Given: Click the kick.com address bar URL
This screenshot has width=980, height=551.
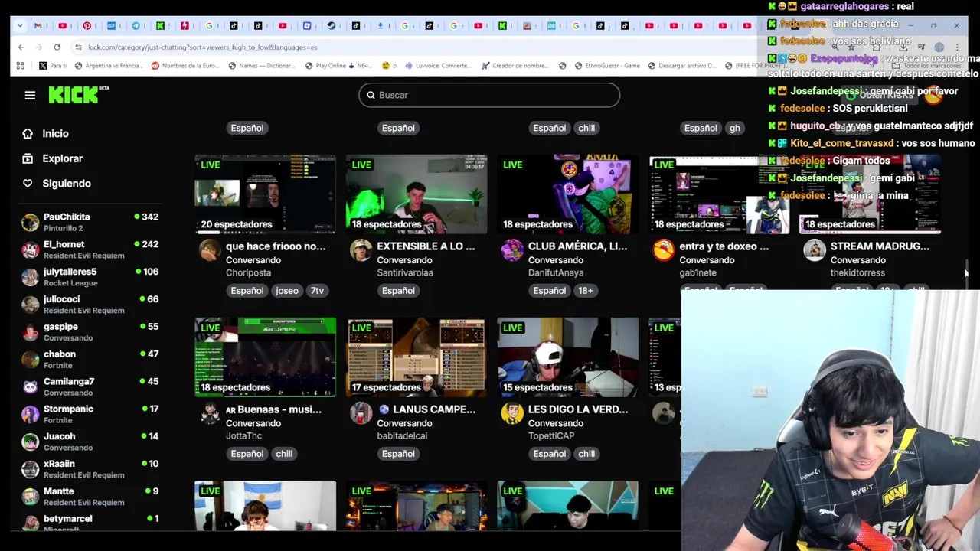Looking at the screenshot, I should click(202, 47).
